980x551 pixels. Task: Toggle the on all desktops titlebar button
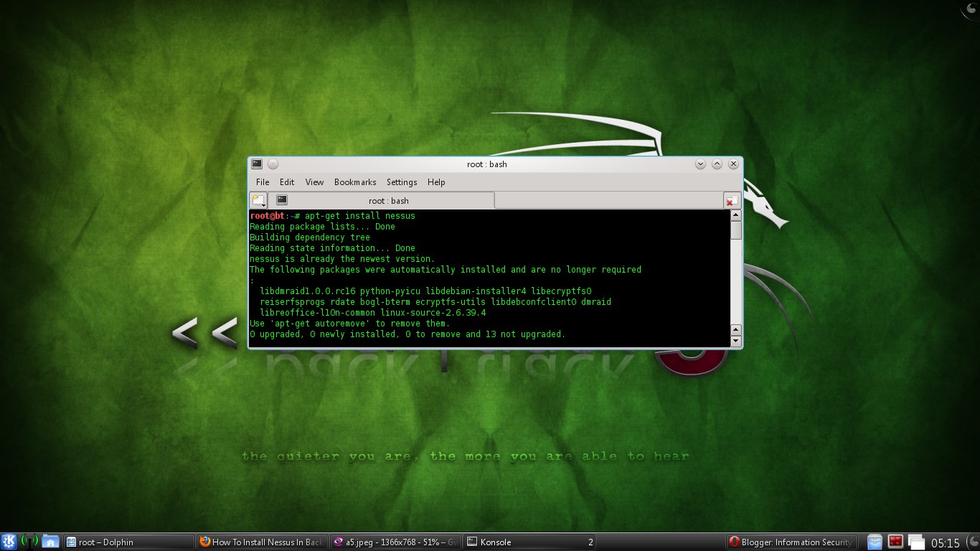[273, 164]
